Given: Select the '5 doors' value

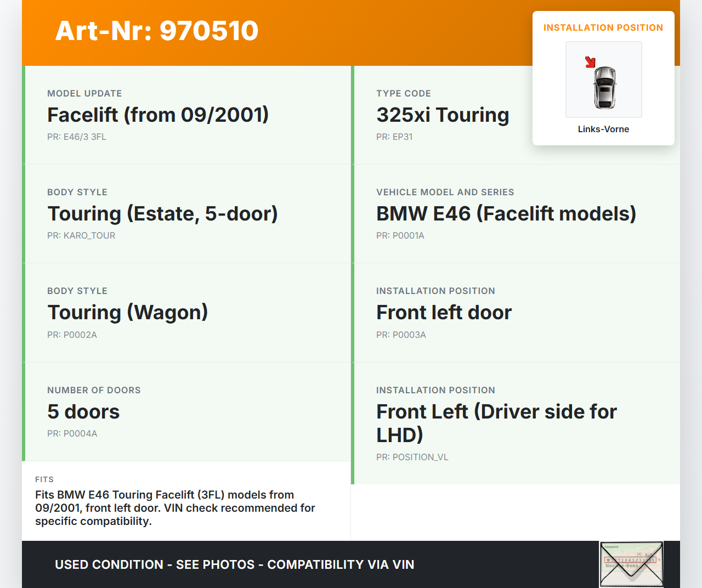Looking at the screenshot, I should 83,411.
